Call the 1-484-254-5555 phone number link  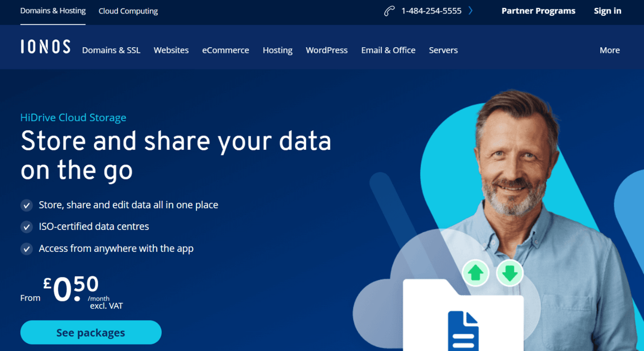[431, 10]
